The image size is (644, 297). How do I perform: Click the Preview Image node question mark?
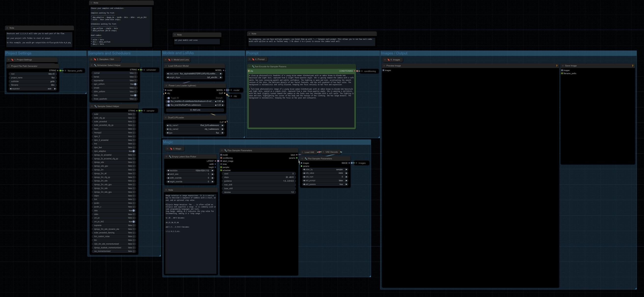click(556, 66)
